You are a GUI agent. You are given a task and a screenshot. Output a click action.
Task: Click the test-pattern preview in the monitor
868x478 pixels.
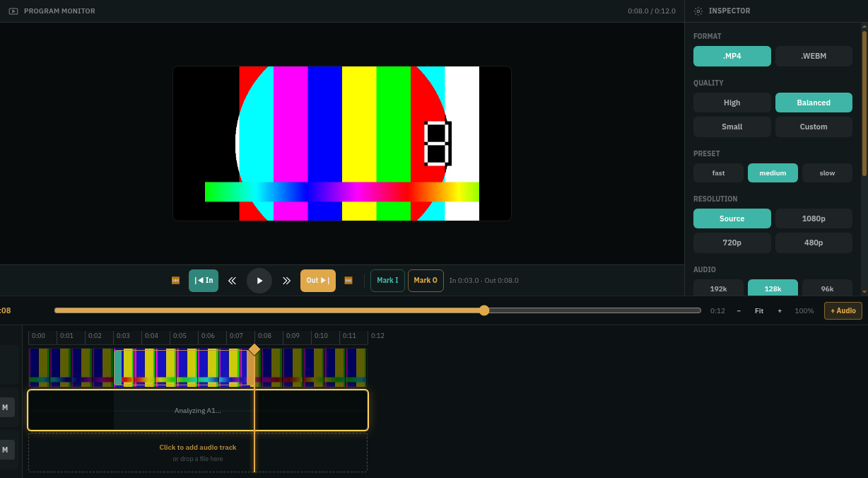point(342,144)
